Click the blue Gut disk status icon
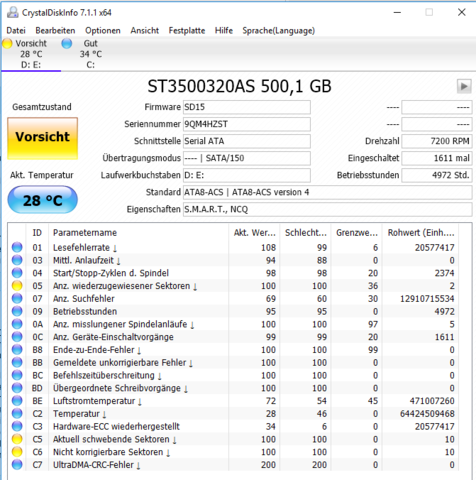 (67, 43)
